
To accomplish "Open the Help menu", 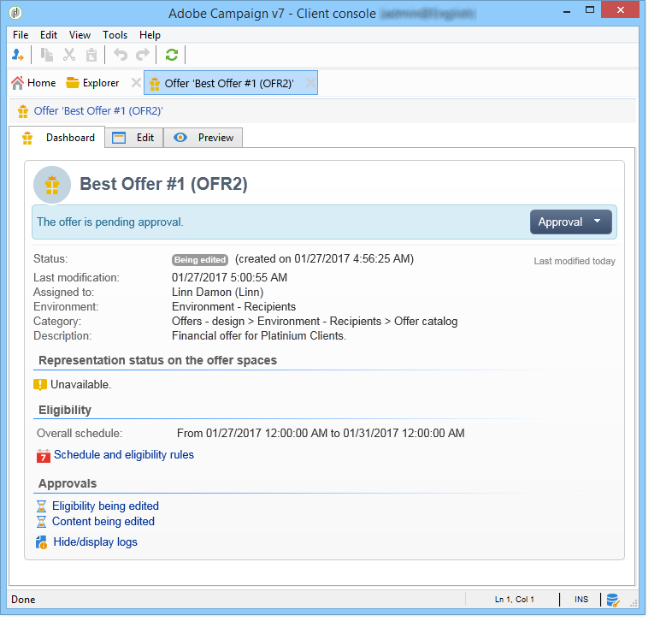I will coord(150,35).
